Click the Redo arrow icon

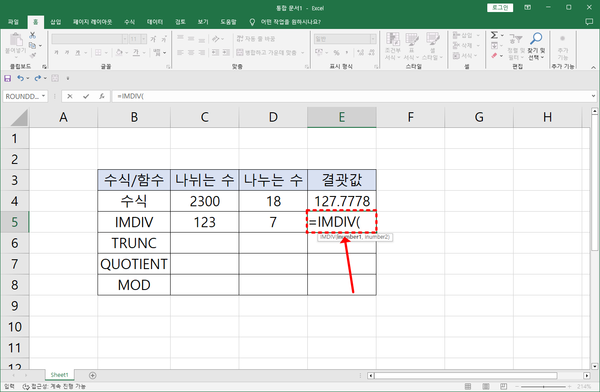click(38, 78)
